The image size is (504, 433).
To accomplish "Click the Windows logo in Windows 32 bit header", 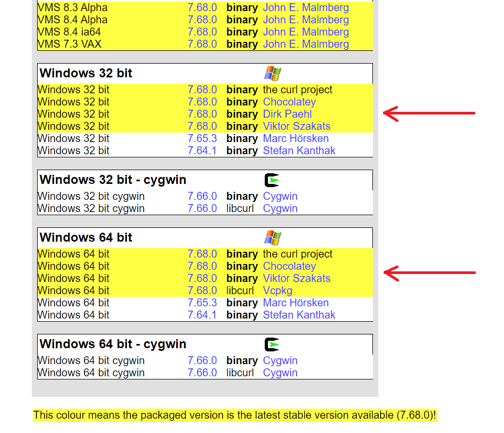I will [273, 74].
